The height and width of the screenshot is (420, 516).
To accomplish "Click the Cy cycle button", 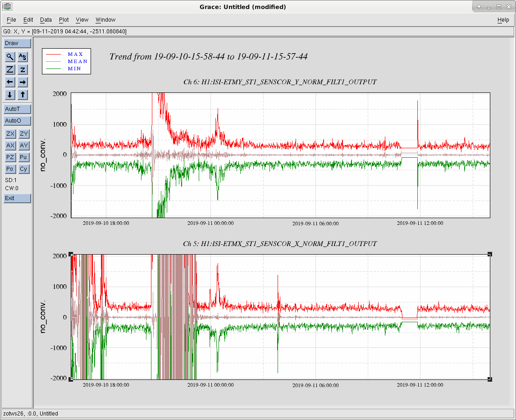I will point(24,169).
